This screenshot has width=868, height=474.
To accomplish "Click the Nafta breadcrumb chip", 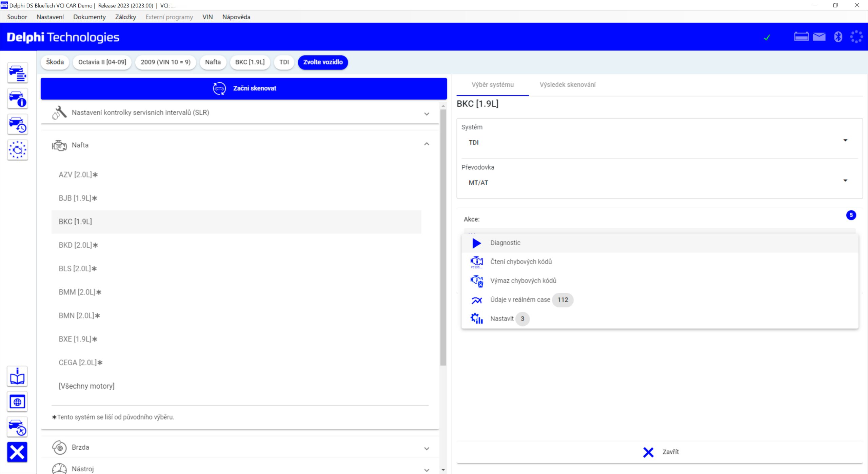I will click(213, 62).
